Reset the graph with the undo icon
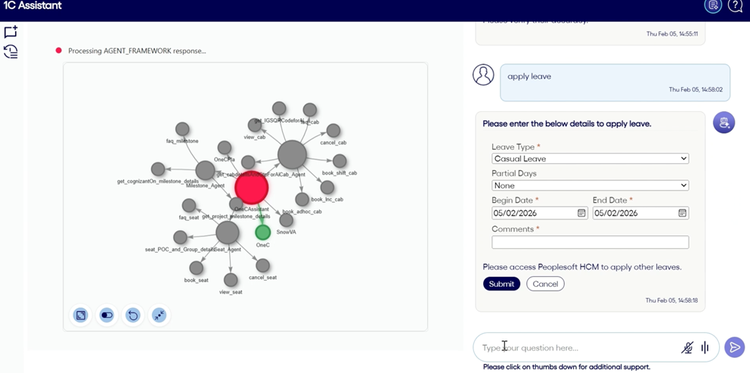 pyautogui.click(x=133, y=315)
